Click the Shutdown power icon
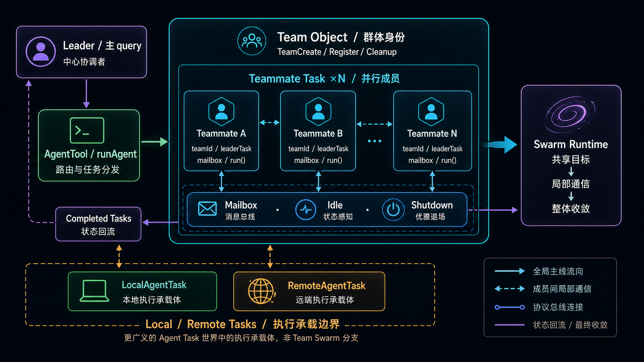The width and height of the screenshot is (644, 362). [x=393, y=210]
